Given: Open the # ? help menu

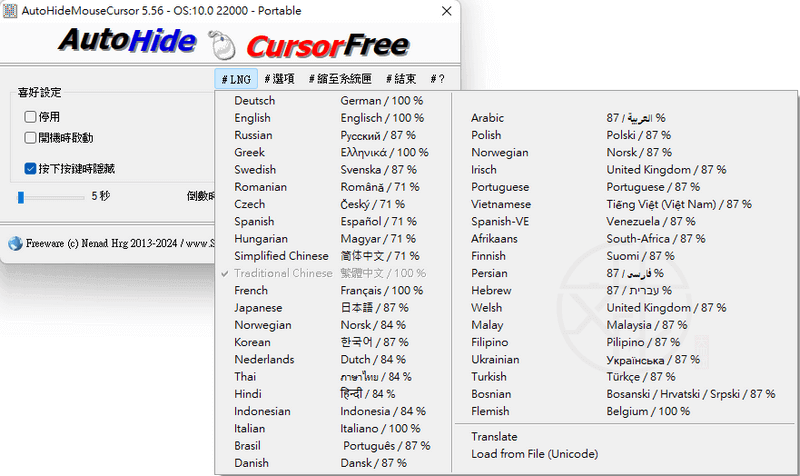Looking at the screenshot, I should click(437, 79).
